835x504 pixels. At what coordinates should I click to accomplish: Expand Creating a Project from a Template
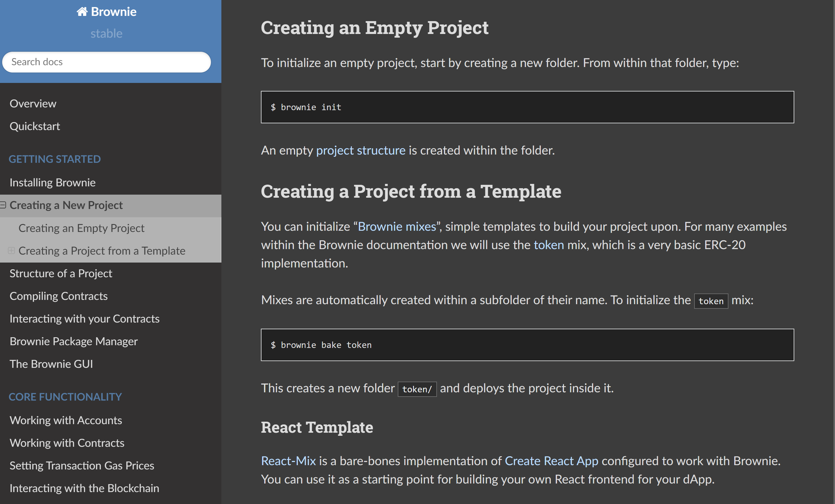coord(11,251)
